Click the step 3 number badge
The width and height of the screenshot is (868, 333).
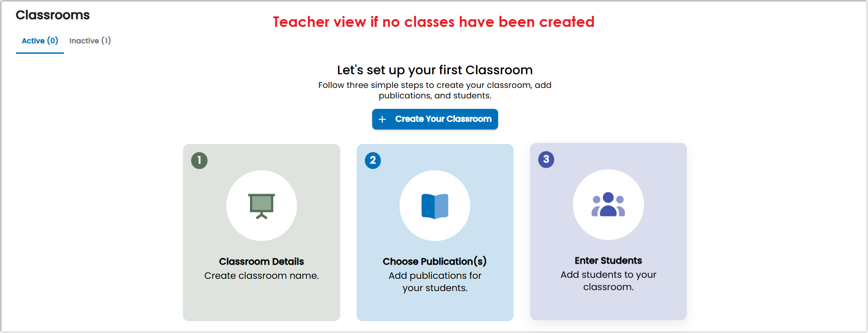546,159
